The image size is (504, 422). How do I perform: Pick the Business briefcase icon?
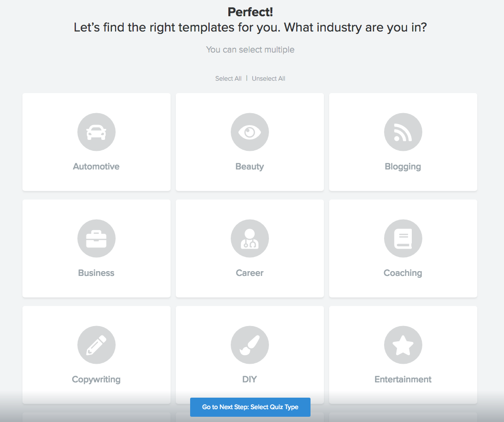click(97, 238)
